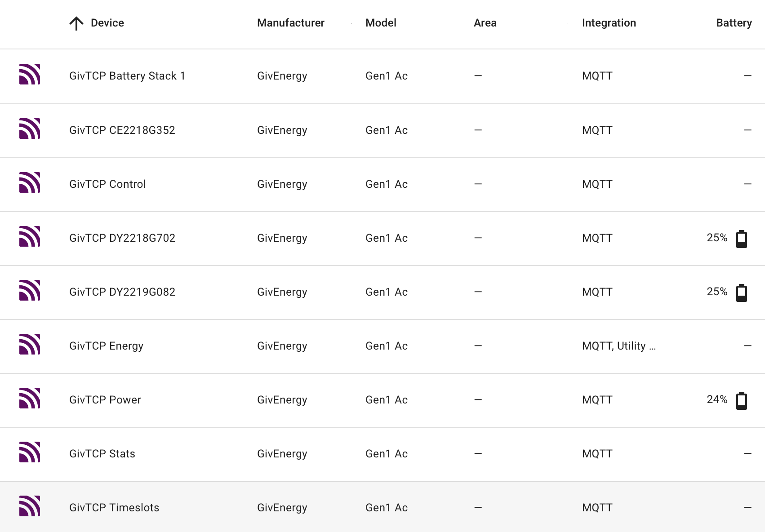The image size is (765, 532).
Task: Select the GivTCP DY2219G082 device name
Action: tap(122, 292)
